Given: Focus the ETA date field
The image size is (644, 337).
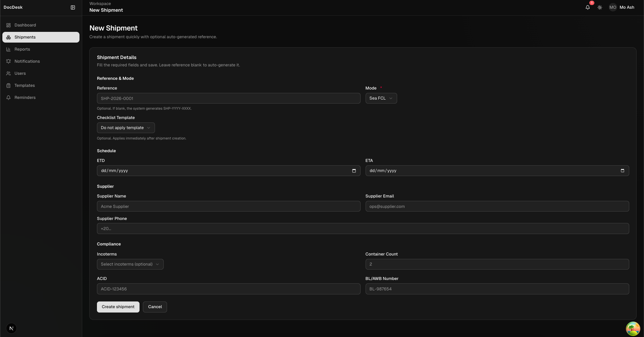Looking at the screenshot, I should pyautogui.click(x=497, y=171).
